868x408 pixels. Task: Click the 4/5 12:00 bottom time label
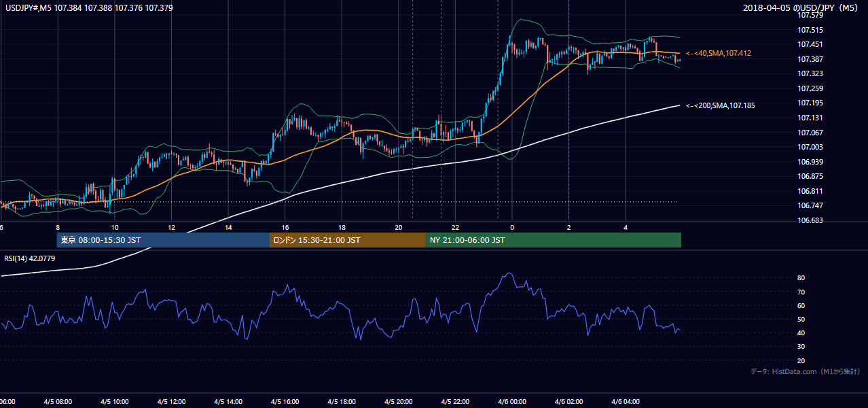[171, 402]
